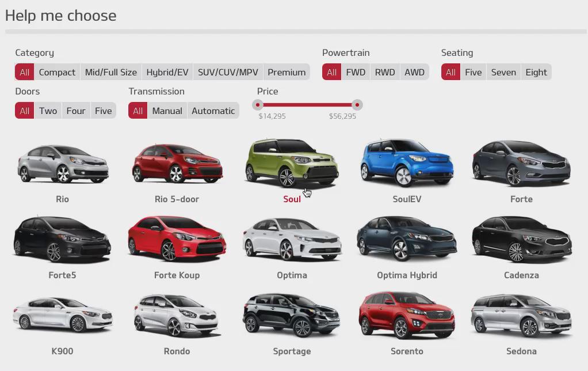This screenshot has height=371, width=588.
Task: Open the blue SoulEV car image
Action: (407, 162)
